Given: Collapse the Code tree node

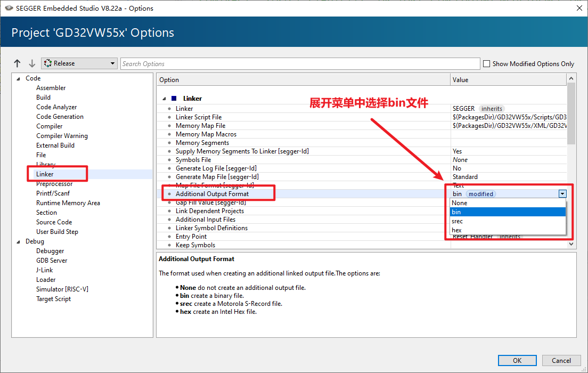Looking at the screenshot, I should (x=18, y=78).
